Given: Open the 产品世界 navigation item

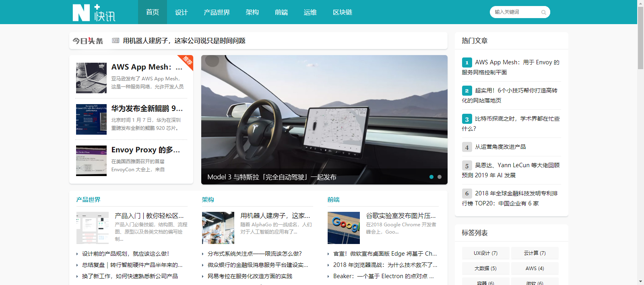Looking at the screenshot, I should click(x=217, y=12).
